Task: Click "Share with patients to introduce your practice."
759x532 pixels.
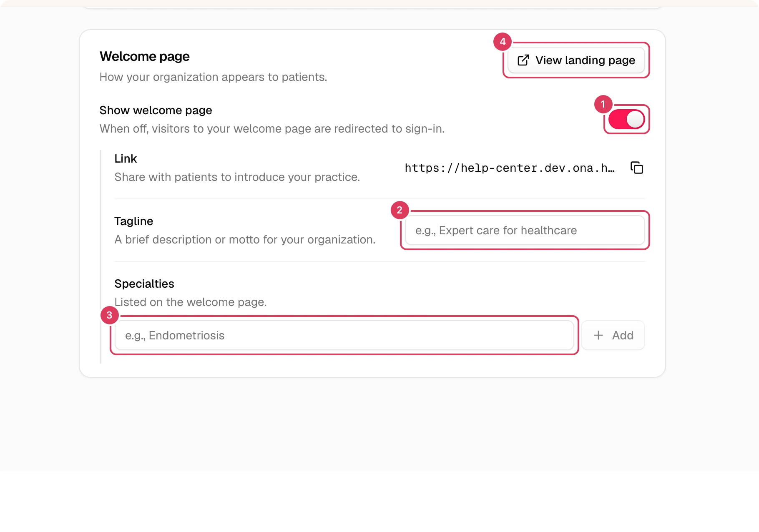Action: pyautogui.click(x=237, y=177)
